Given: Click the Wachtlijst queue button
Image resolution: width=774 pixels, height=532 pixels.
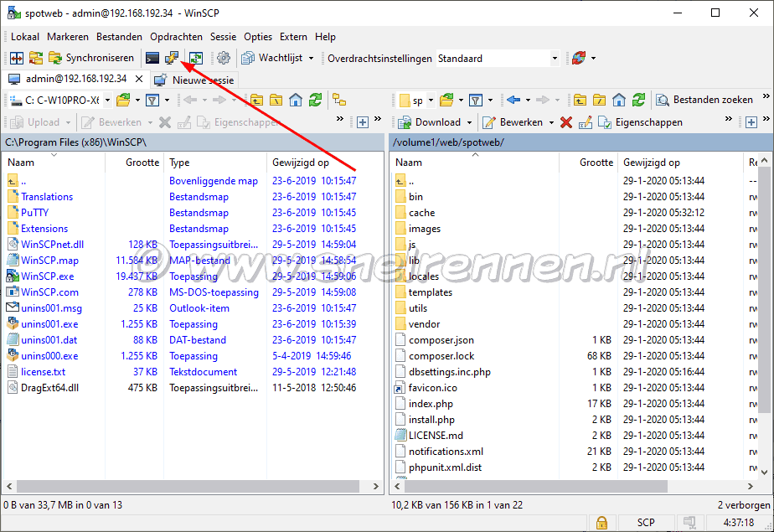Looking at the screenshot, I should pyautogui.click(x=272, y=59).
